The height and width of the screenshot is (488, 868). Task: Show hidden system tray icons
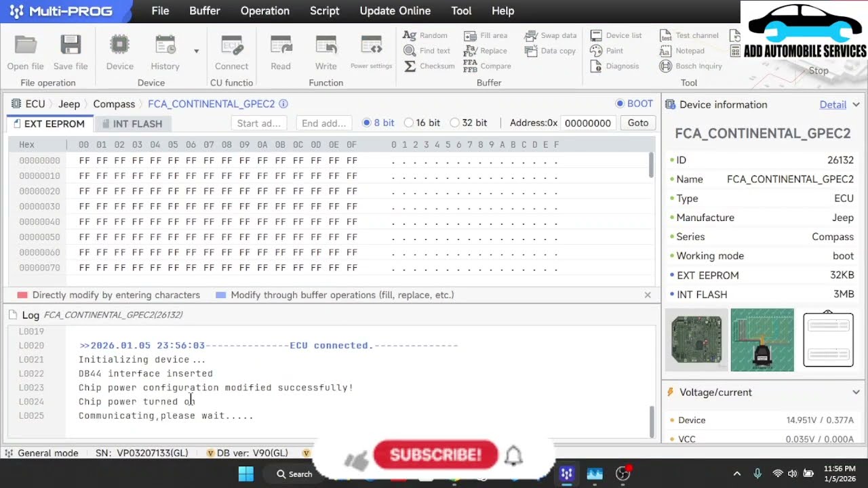737,474
